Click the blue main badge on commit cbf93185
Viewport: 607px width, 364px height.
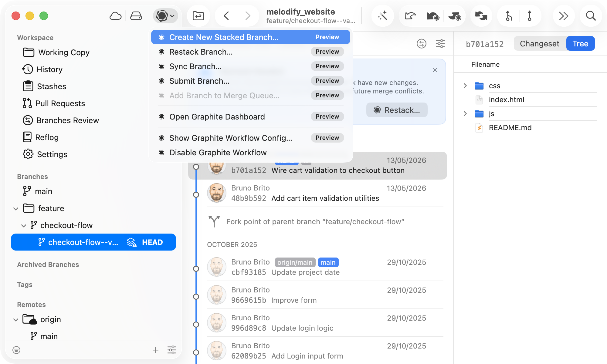tap(328, 262)
